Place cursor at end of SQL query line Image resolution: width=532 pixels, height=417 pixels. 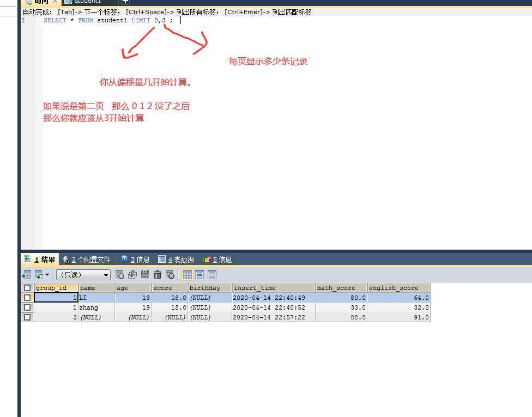[x=180, y=20]
